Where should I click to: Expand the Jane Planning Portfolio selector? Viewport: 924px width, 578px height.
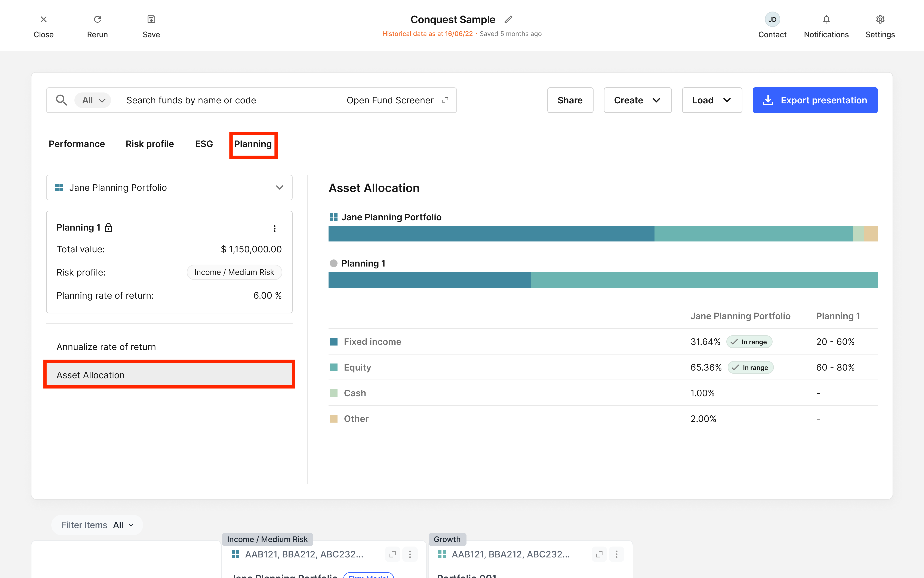pyautogui.click(x=169, y=187)
